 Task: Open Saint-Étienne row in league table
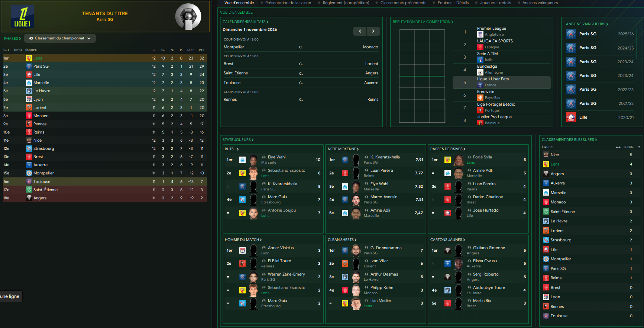click(104, 190)
